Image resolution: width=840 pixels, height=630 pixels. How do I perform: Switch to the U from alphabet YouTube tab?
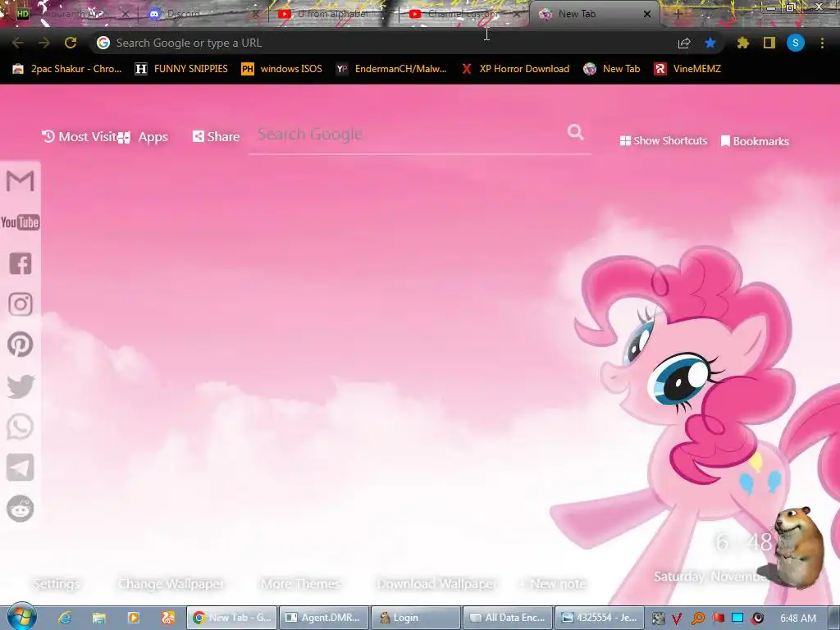point(332,14)
